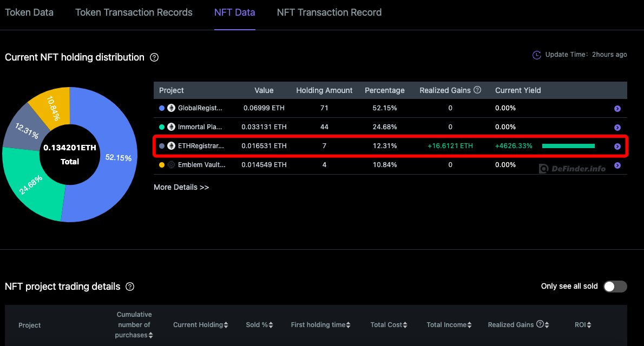
Task: Click Project header in trading details table
Action: [x=30, y=325]
